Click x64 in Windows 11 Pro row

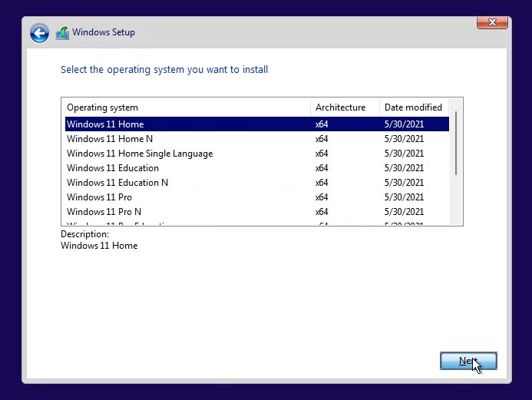point(322,197)
